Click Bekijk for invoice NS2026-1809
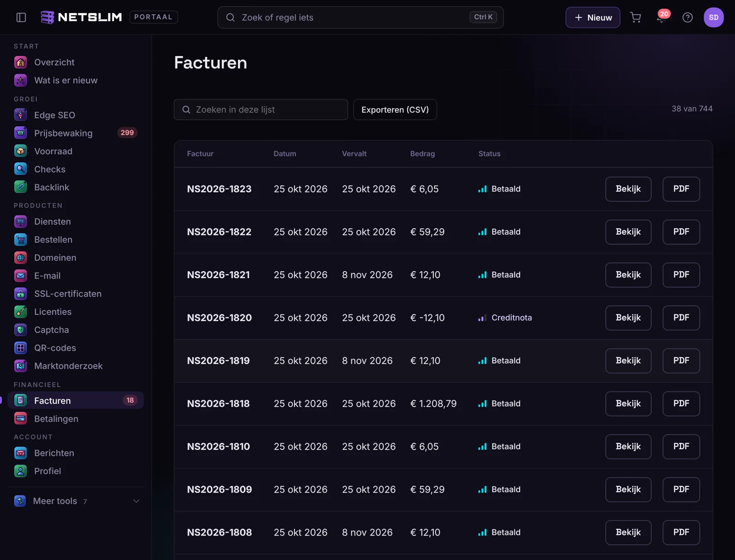 coord(628,489)
